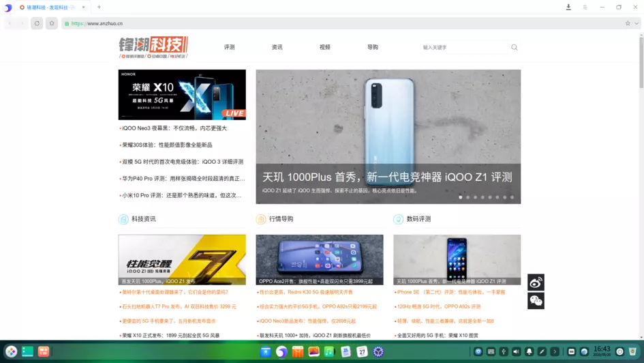644x363 pixels.
Task: Open the notification bell tray icon
Action: coord(529,351)
